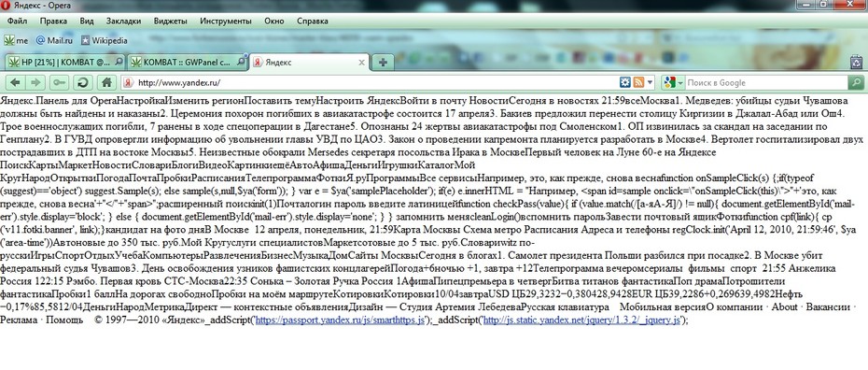The image size is (868, 370).
Task: Close the Opera window
Action: tap(848, 4)
